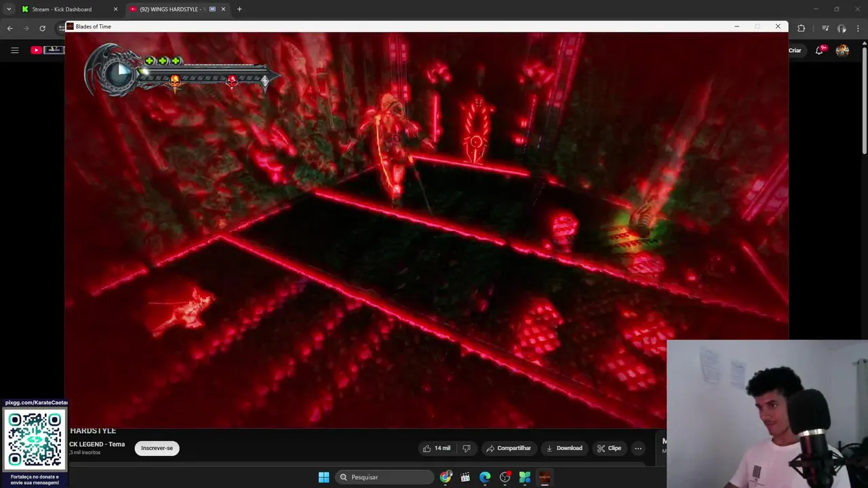
Task: Minimize the Blades of Time window
Action: click(x=736, y=26)
